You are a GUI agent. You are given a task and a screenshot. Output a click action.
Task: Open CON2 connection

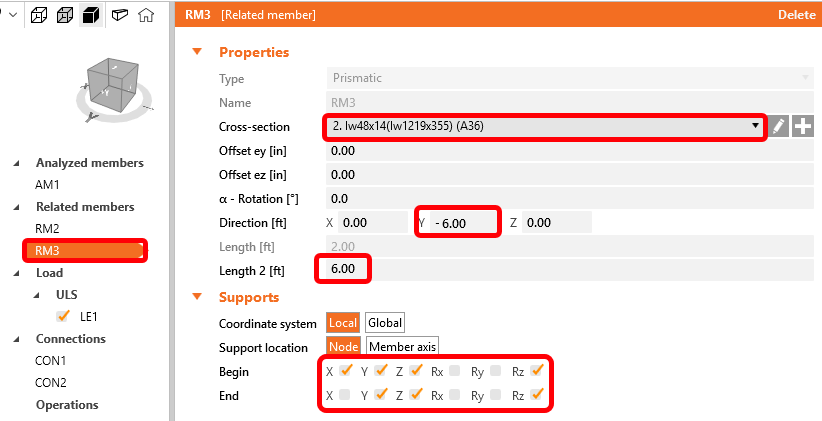click(x=51, y=383)
